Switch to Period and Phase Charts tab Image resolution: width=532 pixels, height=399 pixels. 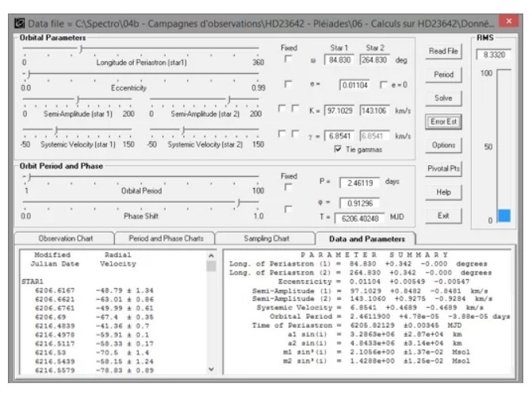[166, 239]
